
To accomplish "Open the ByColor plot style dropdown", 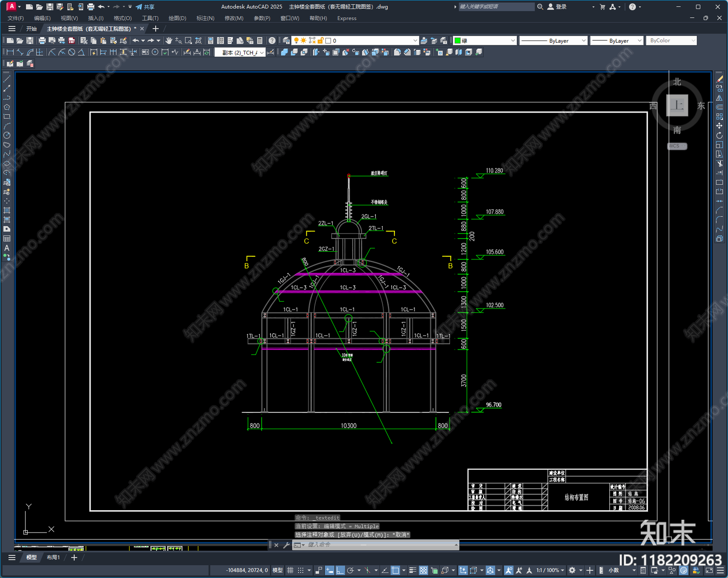I will pos(672,41).
